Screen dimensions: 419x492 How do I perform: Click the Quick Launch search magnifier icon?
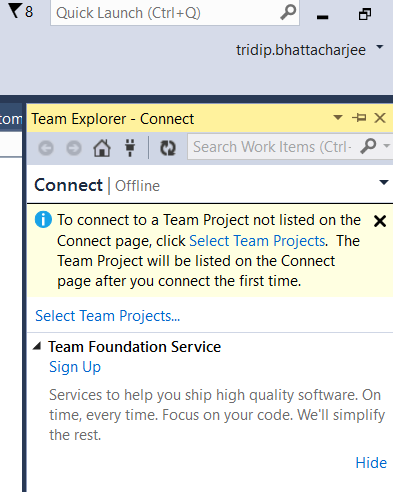tap(288, 13)
